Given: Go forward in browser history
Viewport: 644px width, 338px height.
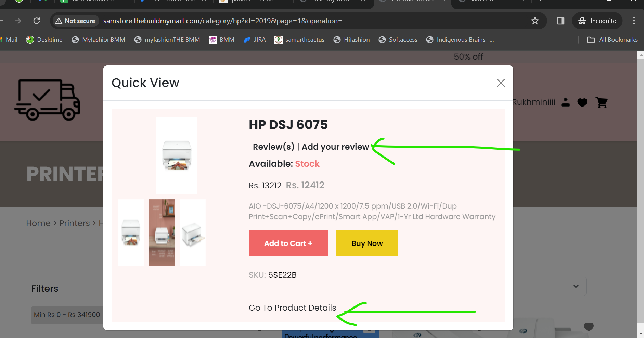Looking at the screenshot, I should [x=18, y=21].
